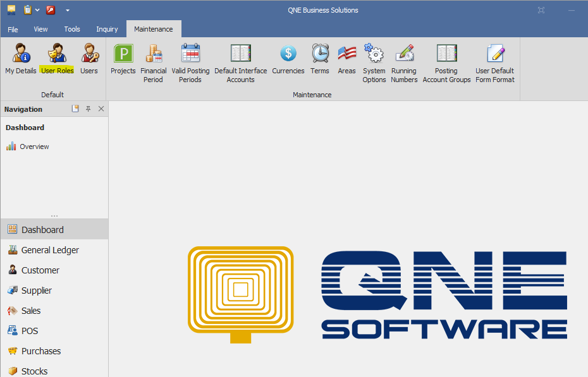Click the Navigation panel layout icon
588x377 pixels.
tap(75, 109)
